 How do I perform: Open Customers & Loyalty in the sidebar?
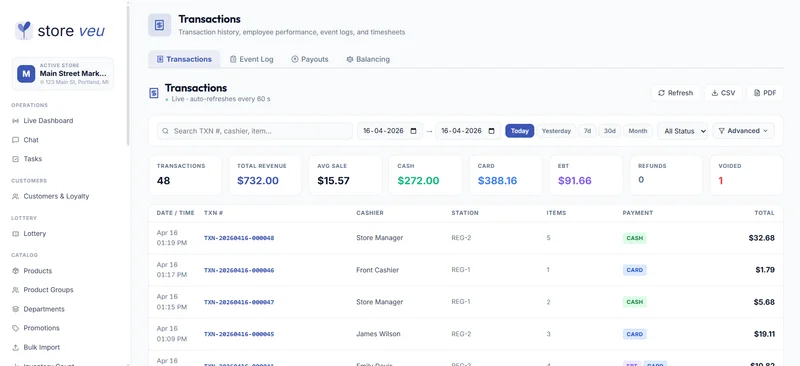pos(56,196)
